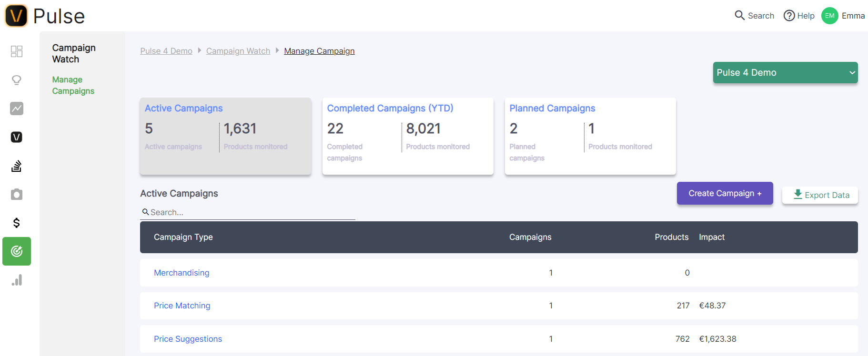Click the dollar sign pricing icon
The image size is (868, 356).
tap(17, 223)
